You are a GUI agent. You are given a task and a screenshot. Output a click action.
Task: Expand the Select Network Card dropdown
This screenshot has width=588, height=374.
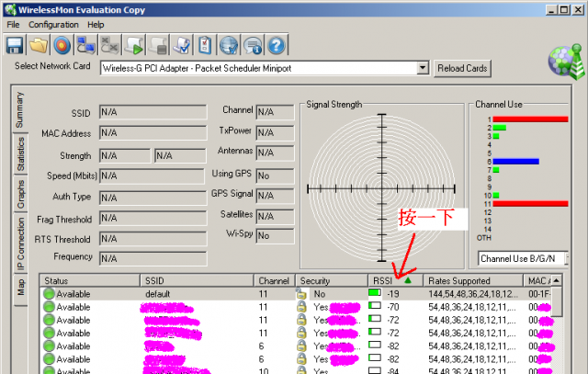point(423,68)
